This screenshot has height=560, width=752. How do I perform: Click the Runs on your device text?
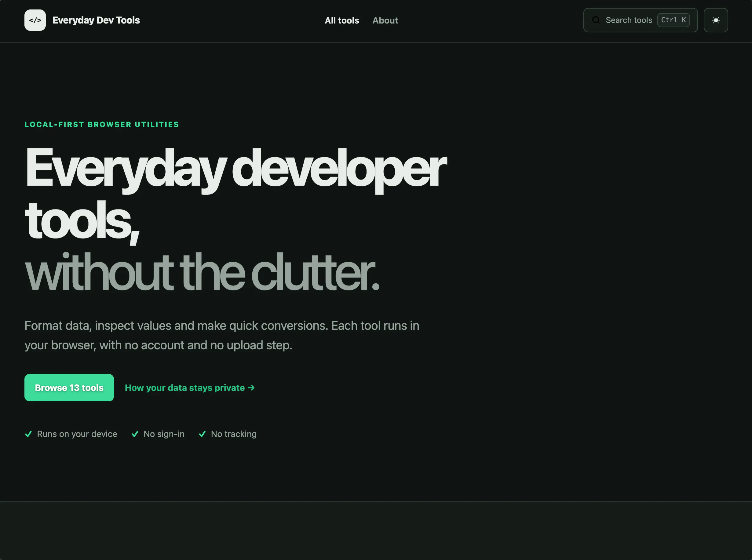click(77, 434)
